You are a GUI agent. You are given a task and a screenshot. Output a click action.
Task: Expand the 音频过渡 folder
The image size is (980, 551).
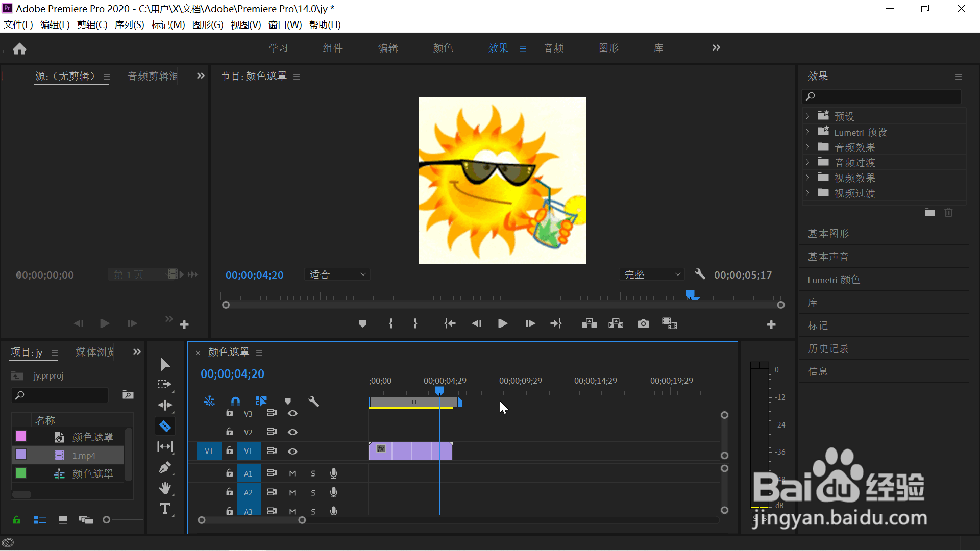click(807, 162)
